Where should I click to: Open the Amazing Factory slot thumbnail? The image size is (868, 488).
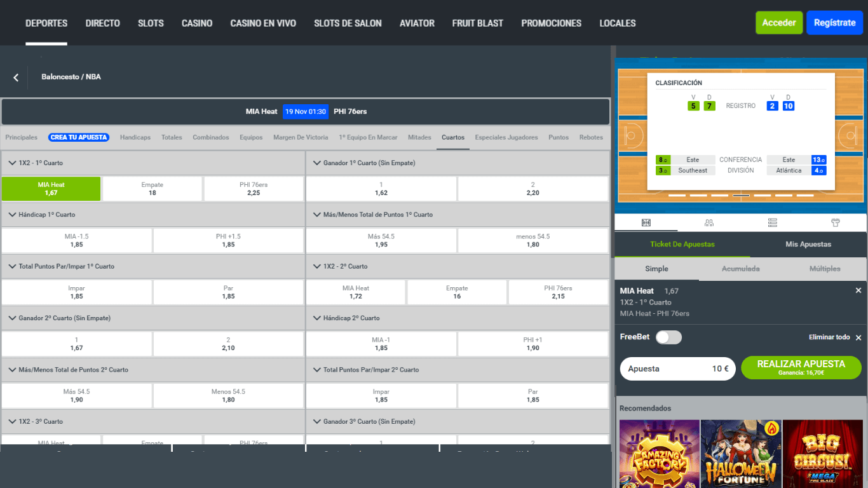pos(659,454)
